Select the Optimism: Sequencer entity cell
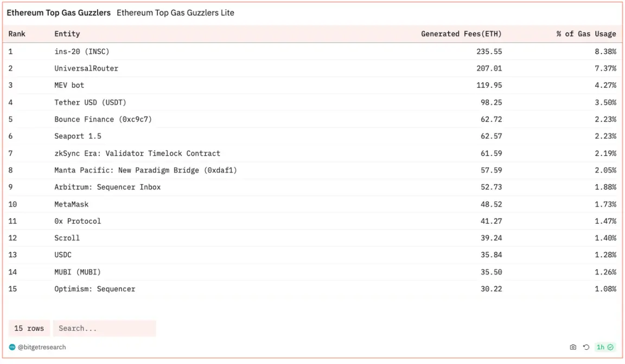625x364 pixels. [x=95, y=289]
